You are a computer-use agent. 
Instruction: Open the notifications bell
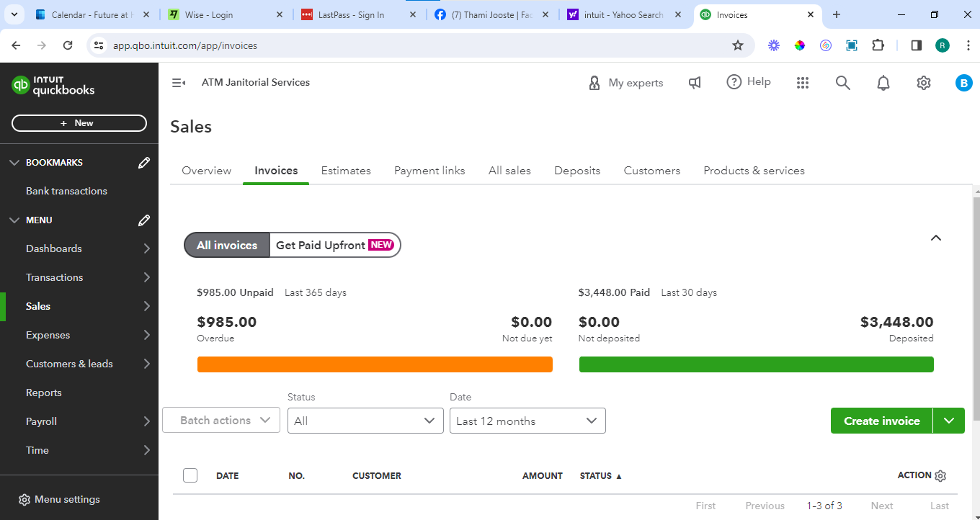[883, 83]
